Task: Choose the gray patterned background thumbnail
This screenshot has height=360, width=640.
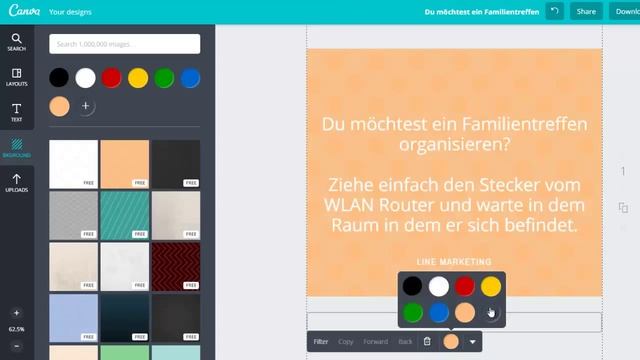Action: pyautogui.click(x=73, y=216)
